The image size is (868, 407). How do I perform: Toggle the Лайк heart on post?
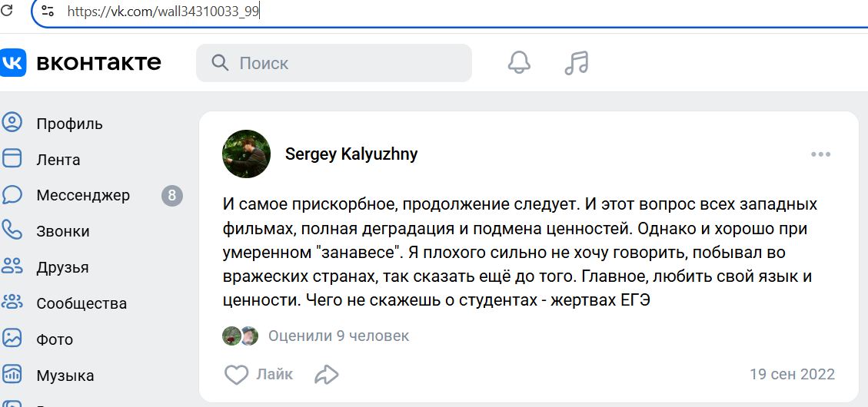[237, 375]
